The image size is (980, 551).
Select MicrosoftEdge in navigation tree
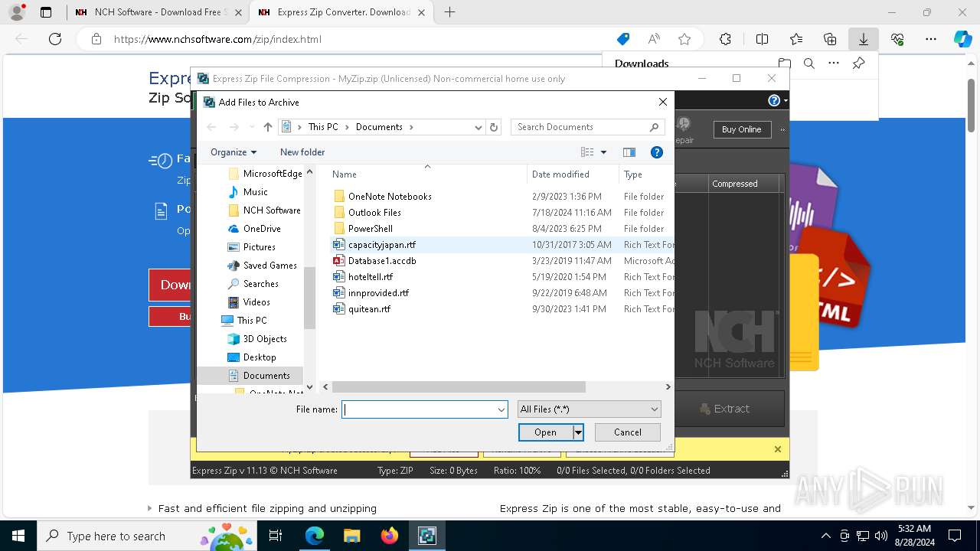265,174
